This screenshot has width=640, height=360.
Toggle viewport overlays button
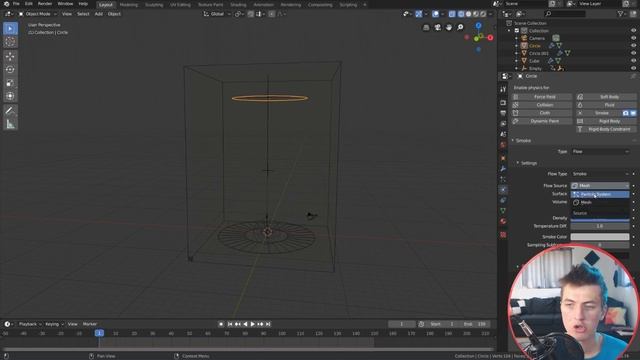[x=436, y=14]
